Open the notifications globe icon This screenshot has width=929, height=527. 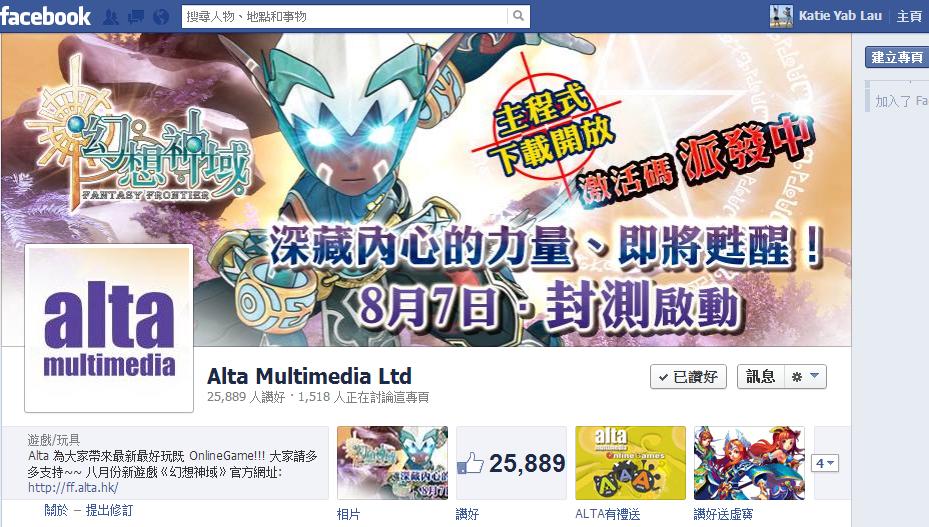[x=161, y=17]
